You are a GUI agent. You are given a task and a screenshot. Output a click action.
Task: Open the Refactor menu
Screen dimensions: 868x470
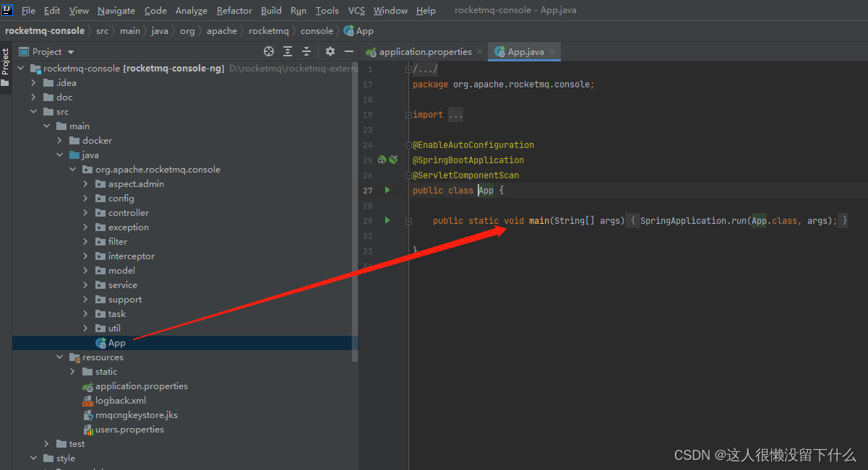[x=234, y=10]
